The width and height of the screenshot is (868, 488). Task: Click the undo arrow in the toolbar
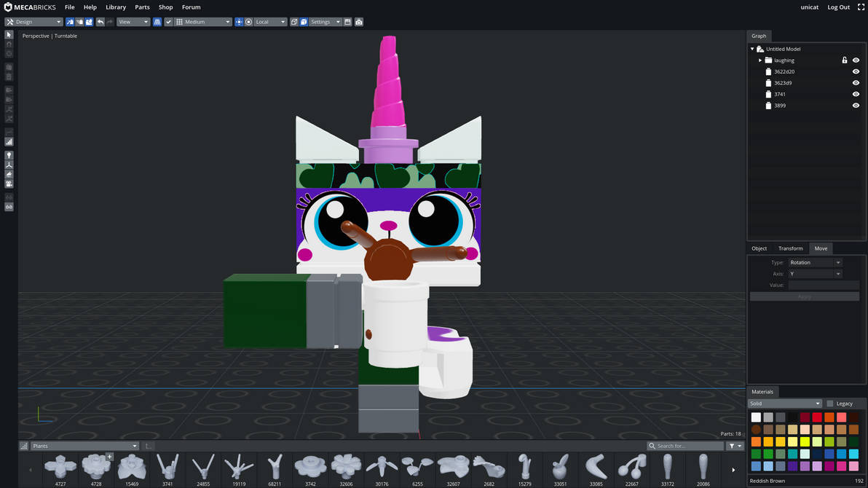pos(100,22)
